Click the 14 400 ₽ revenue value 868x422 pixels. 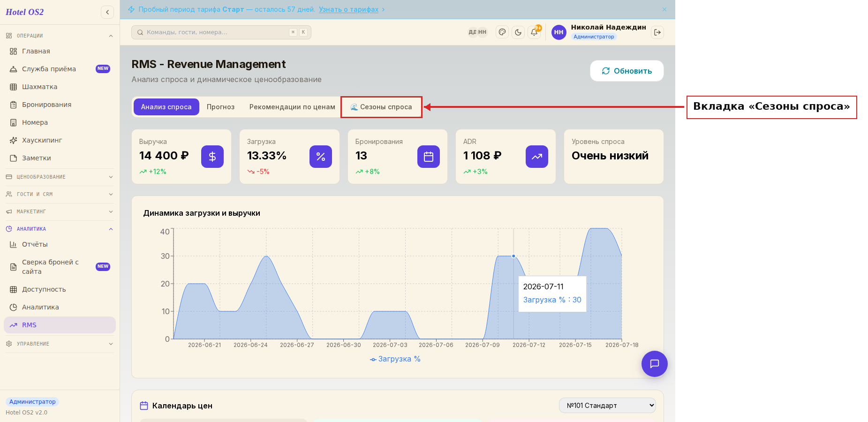[x=164, y=156]
